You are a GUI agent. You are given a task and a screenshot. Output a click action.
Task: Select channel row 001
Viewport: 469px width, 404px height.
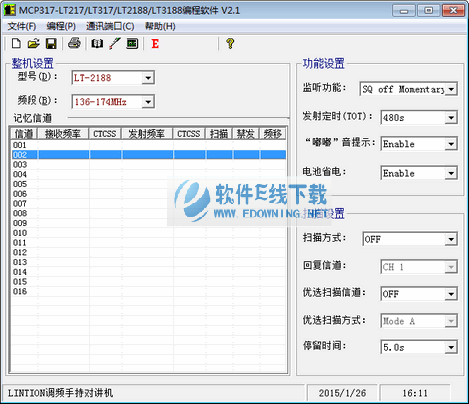[149, 145]
